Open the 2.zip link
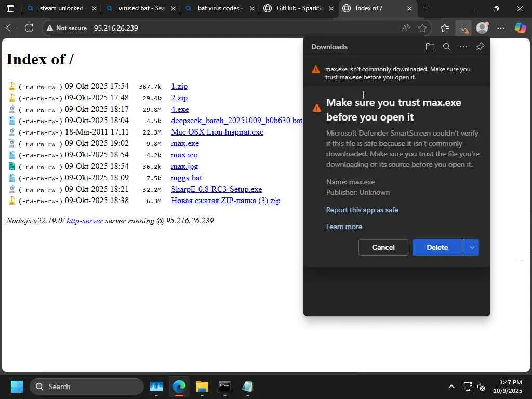Image resolution: width=532 pixels, height=399 pixels. click(x=179, y=98)
